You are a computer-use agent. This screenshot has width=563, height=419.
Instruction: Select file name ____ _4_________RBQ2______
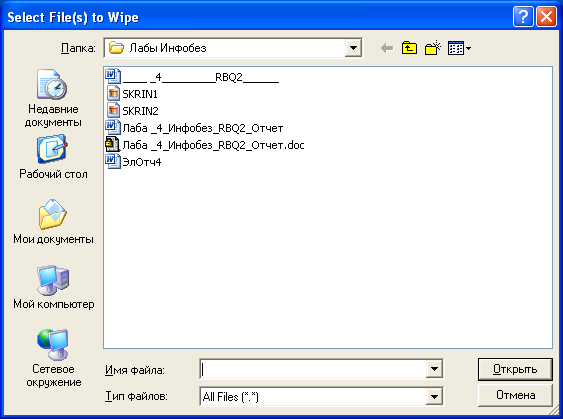point(201,77)
